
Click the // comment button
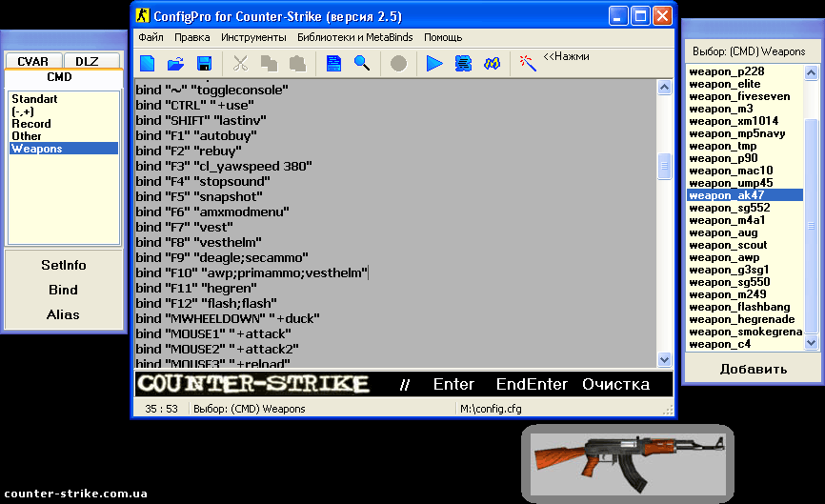pyautogui.click(x=405, y=385)
